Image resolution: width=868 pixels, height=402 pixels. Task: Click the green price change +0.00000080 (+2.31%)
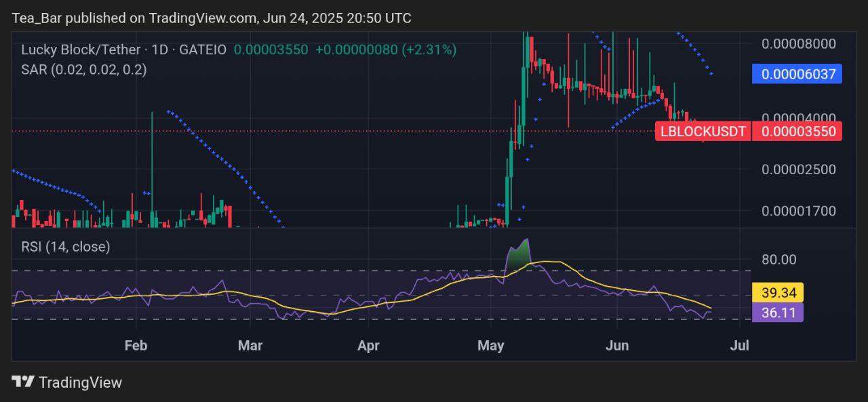coord(386,49)
